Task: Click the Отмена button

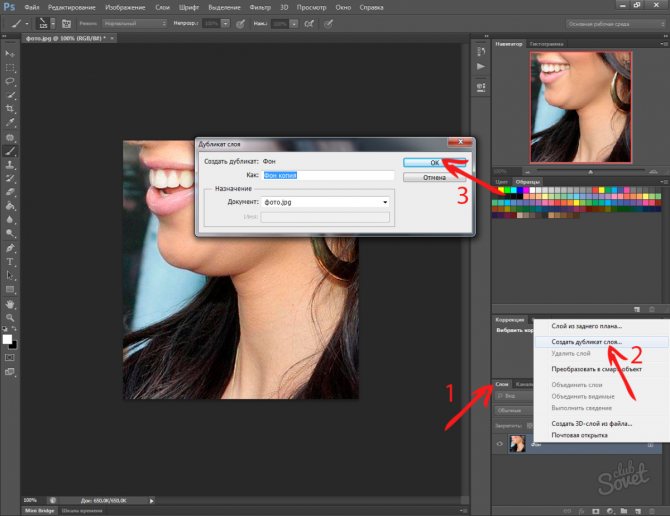Action: (434, 177)
